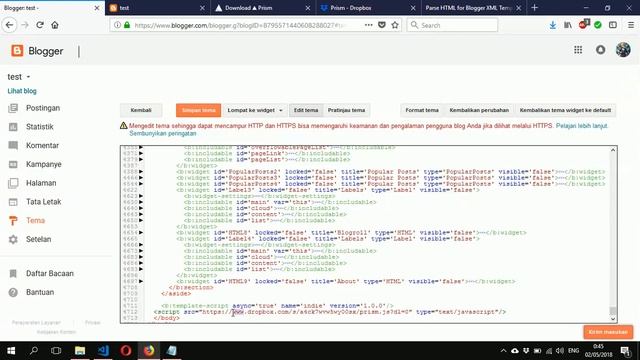The width and height of the screenshot is (640, 360).
Task: Click the Kirim masukan feedback button
Action: pyautogui.click(x=608, y=332)
